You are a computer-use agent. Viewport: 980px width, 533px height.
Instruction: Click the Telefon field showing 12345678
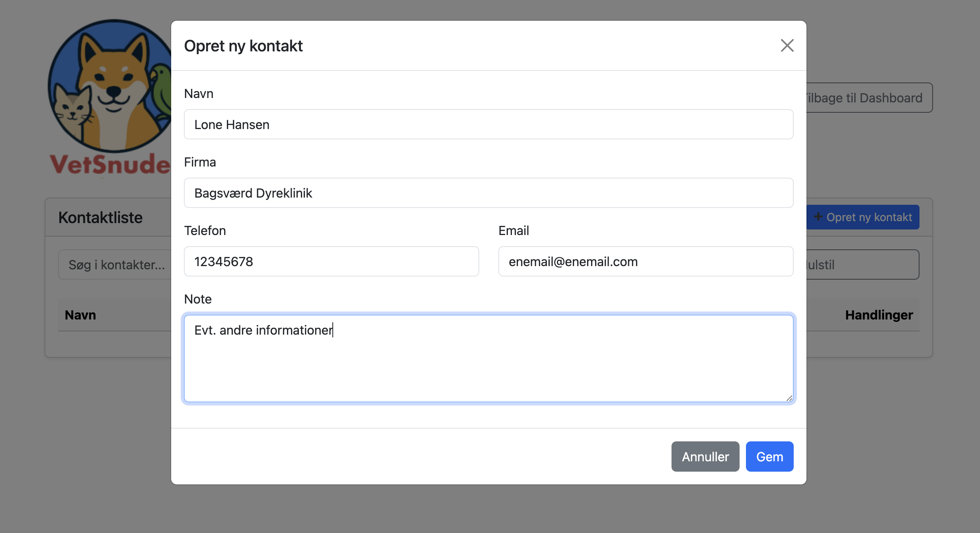pos(331,261)
